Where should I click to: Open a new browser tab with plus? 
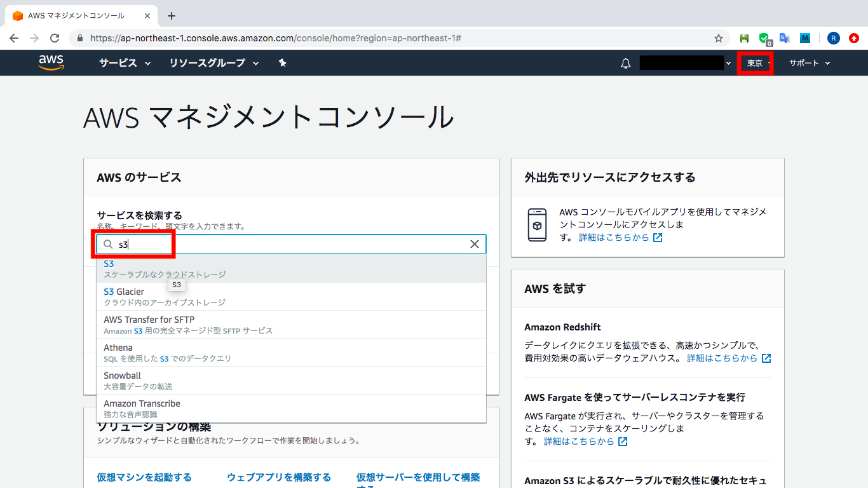click(x=172, y=16)
